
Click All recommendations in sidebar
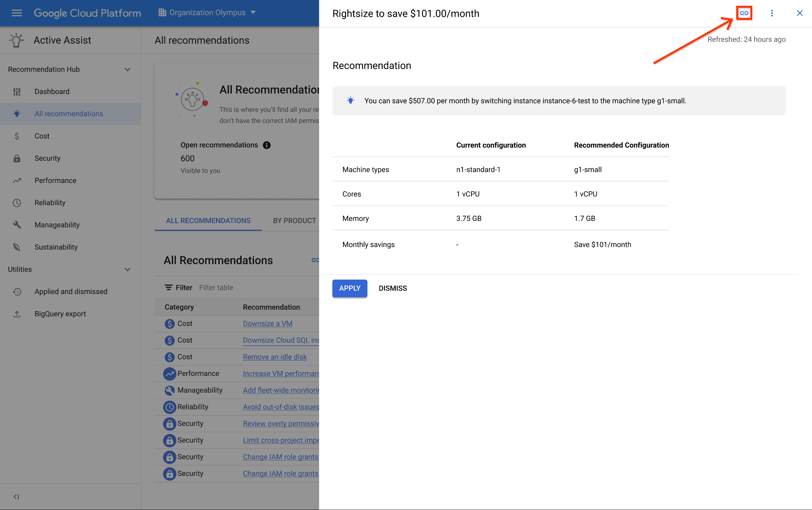coord(68,114)
